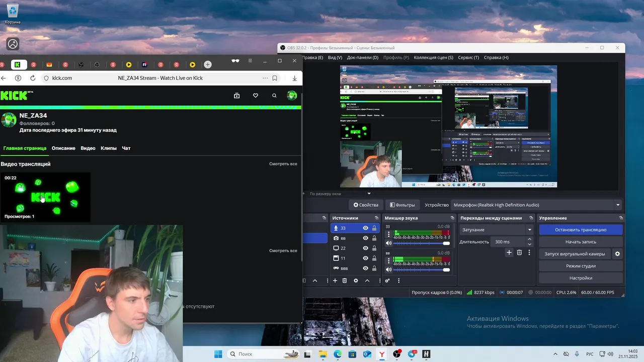This screenshot has width=644, height=362.
Task: Delete the transition with the trash icon
Action: pos(519,252)
